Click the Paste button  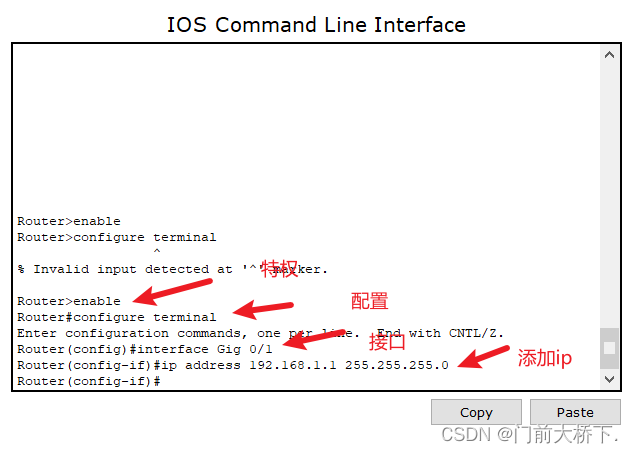coord(575,412)
